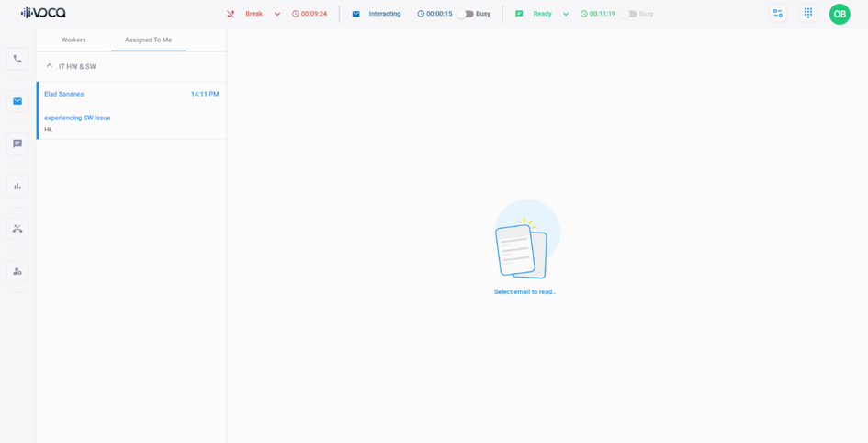Open the apps grid menu icon
Viewport: 868px width, 443px height.
[808, 14]
